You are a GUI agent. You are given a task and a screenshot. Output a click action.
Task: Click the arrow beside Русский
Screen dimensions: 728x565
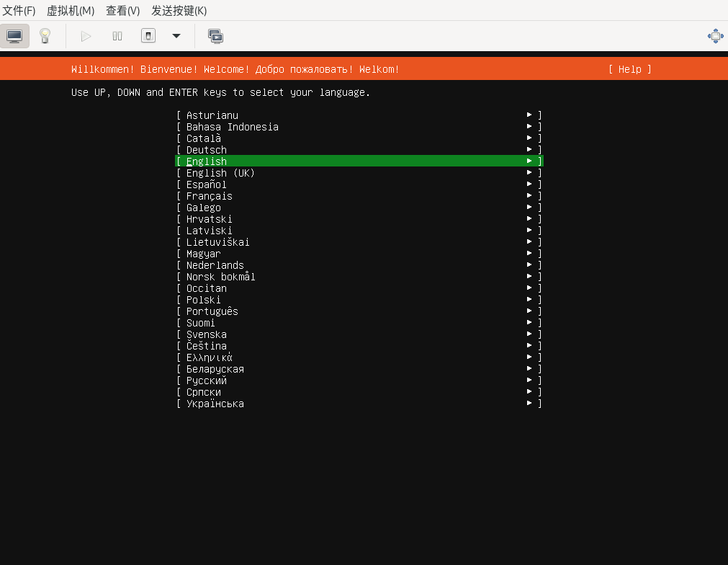click(529, 381)
